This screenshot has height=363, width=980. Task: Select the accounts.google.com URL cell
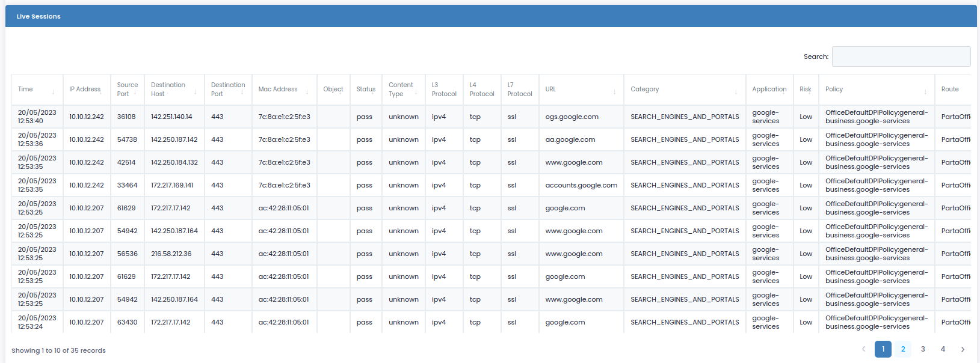click(581, 185)
